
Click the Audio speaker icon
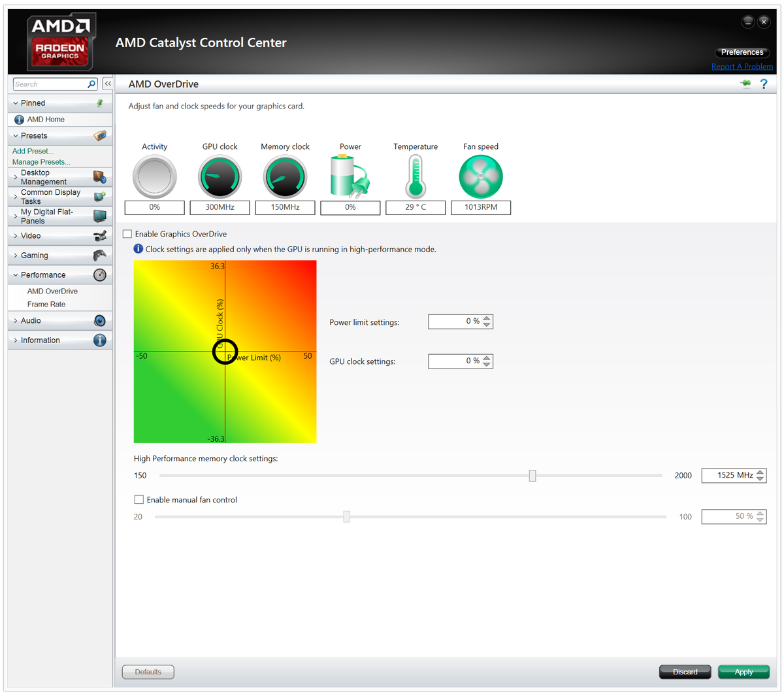(x=99, y=320)
